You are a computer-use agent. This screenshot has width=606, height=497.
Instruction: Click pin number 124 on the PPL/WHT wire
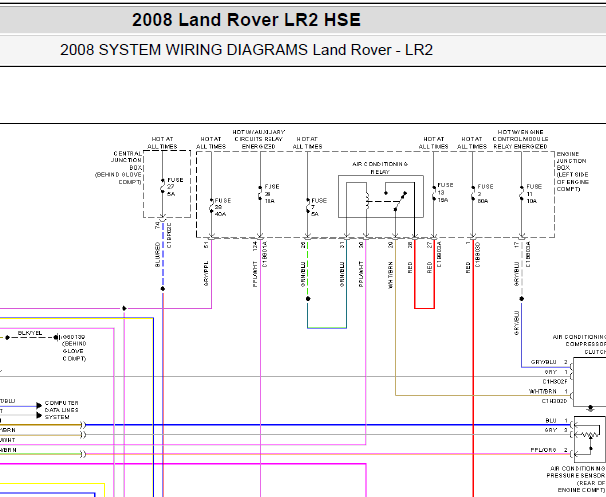[x=255, y=246]
